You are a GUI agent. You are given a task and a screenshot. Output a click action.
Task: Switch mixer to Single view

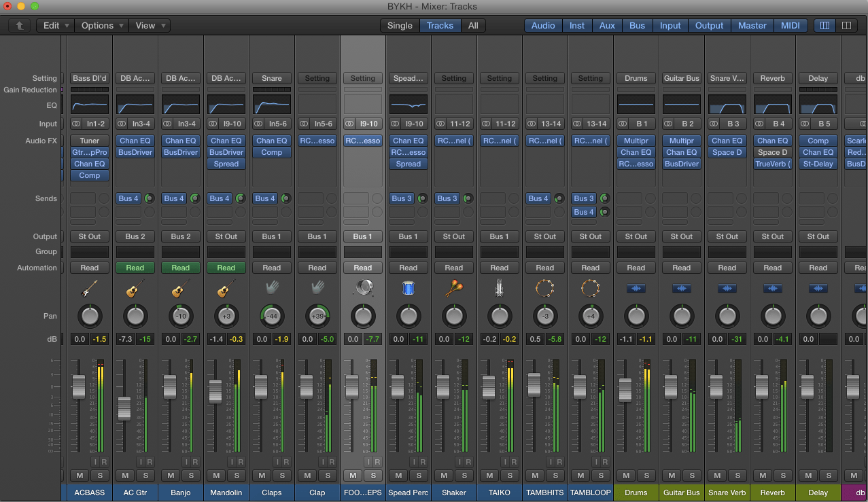pyautogui.click(x=400, y=26)
